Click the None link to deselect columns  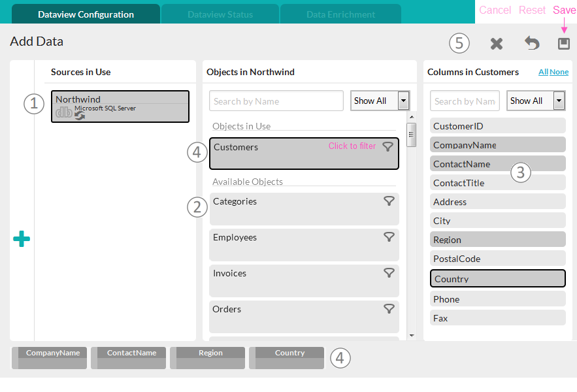click(x=559, y=72)
